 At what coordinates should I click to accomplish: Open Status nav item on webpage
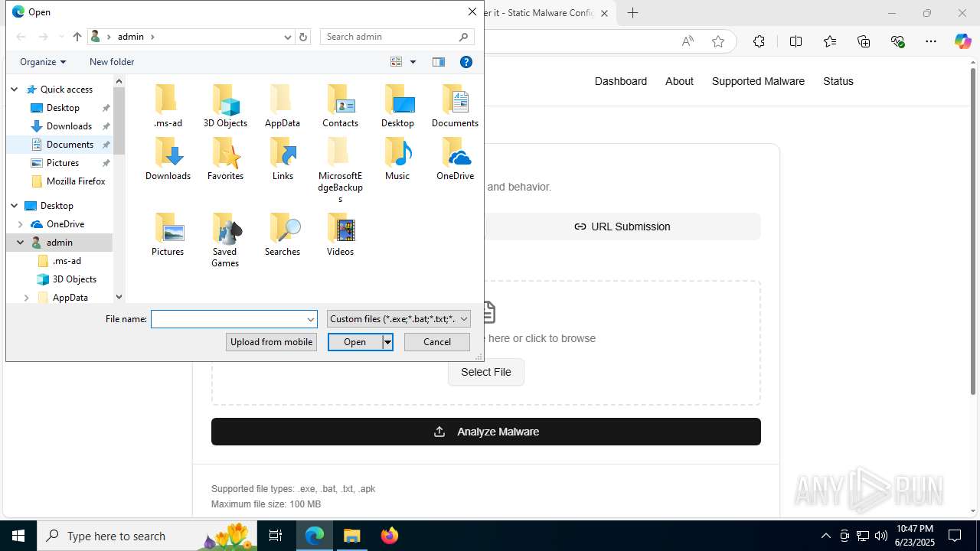(x=838, y=81)
